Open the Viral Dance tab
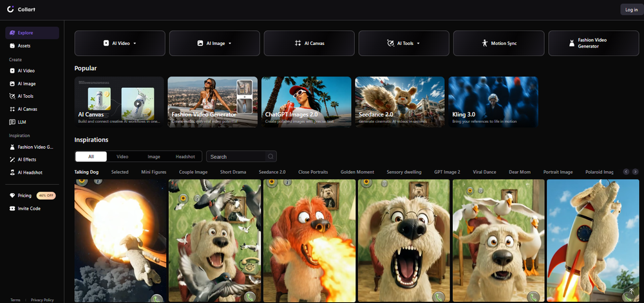The image size is (644, 303). pos(484,172)
